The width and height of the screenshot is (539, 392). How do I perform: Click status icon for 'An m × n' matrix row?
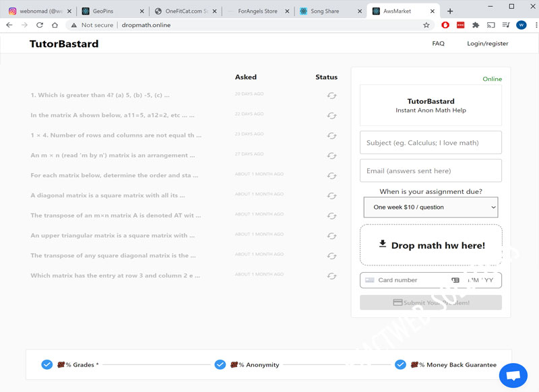pyautogui.click(x=331, y=156)
